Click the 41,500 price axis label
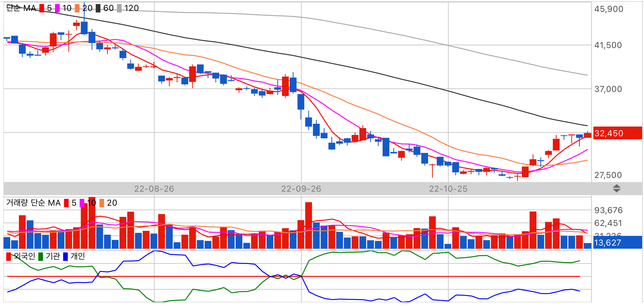This screenshot has width=644, height=306. click(x=608, y=45)
